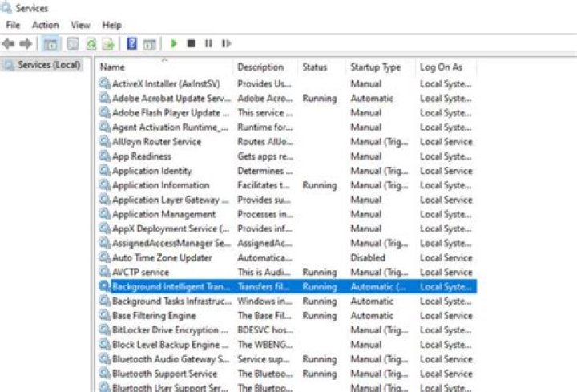Click Running status of Adobe Acrobat Update

[x=320, y=99]
